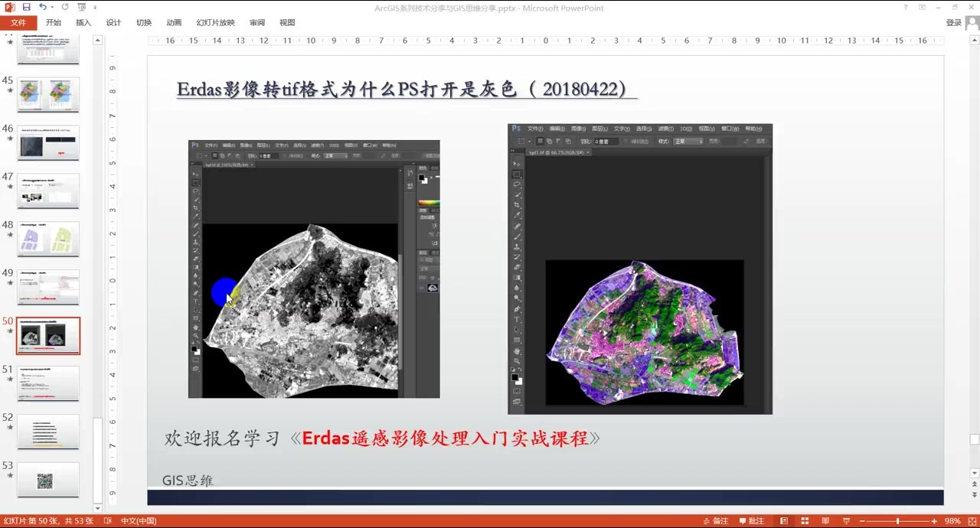Switch to Reading view icon
The image size is (980, 528).
tap(826, 521)
